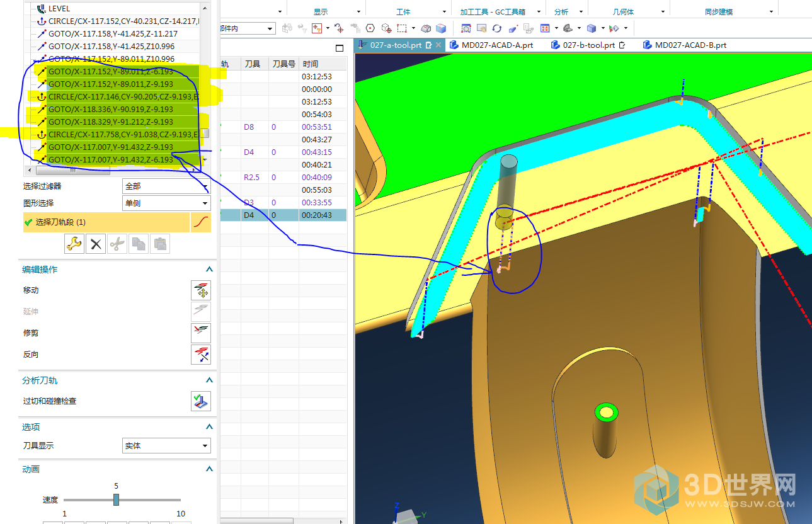
Task: Click the 刀具号 column header
Action: pyautogui.click(x=283, y=64)
